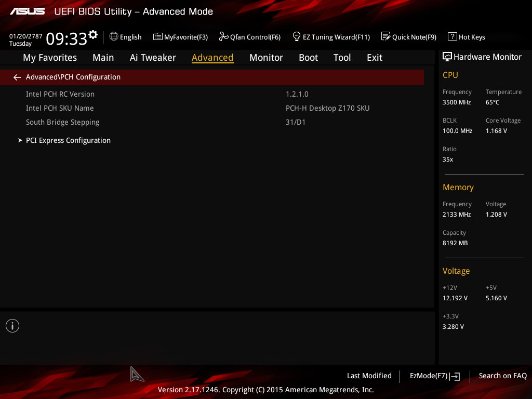Click Intel PCH RC Version label

[x=60, y=94]
